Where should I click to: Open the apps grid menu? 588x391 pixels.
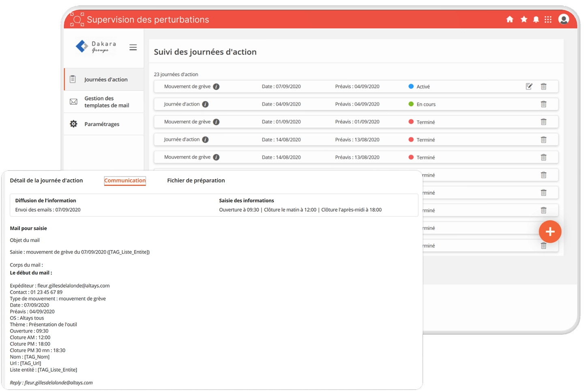click(x=548, y=19)
